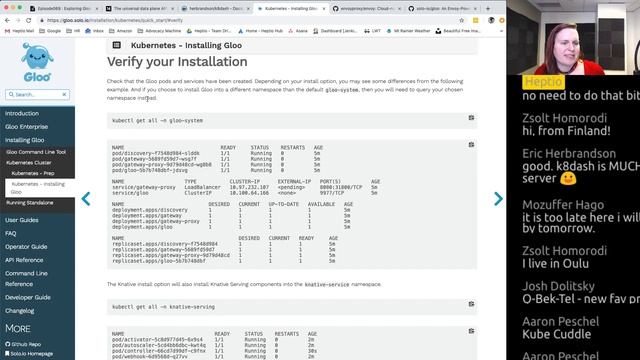Close the Kubernetes - Installing Gloo tab

pyautogui.click(x=324, y=9)
